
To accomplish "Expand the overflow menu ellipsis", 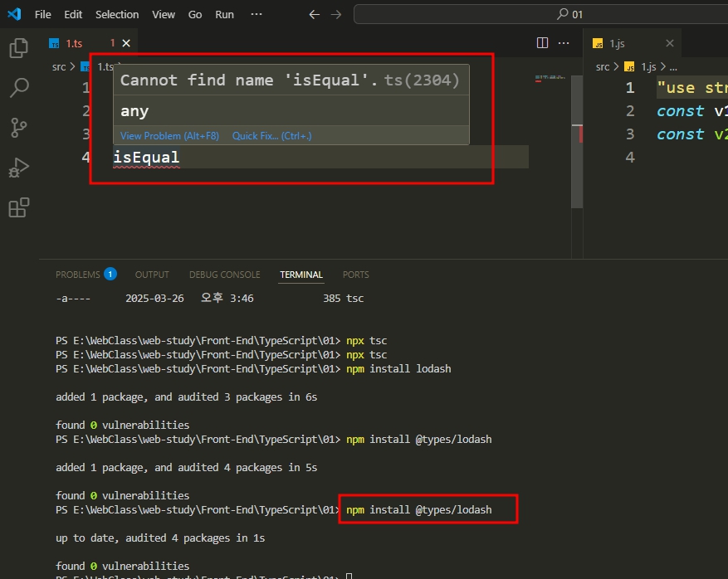I will tap(257, 14).
